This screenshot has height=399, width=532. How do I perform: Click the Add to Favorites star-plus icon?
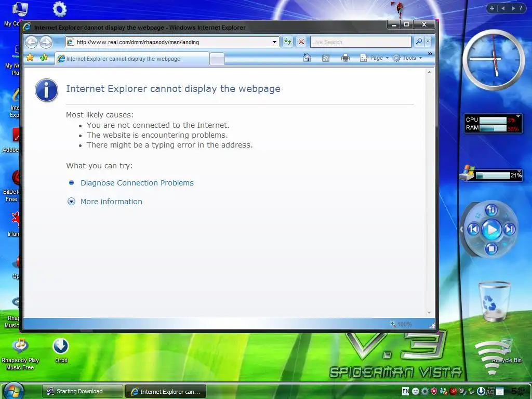coord(44,58)
